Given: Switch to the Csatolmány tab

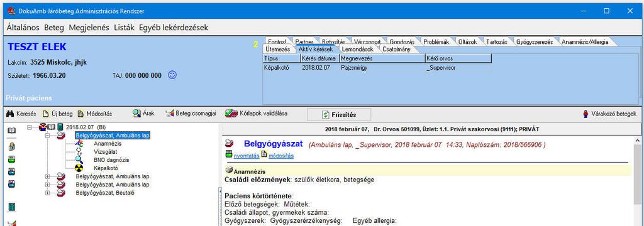Looking at the screenshot, I should (x=396, y=49).
